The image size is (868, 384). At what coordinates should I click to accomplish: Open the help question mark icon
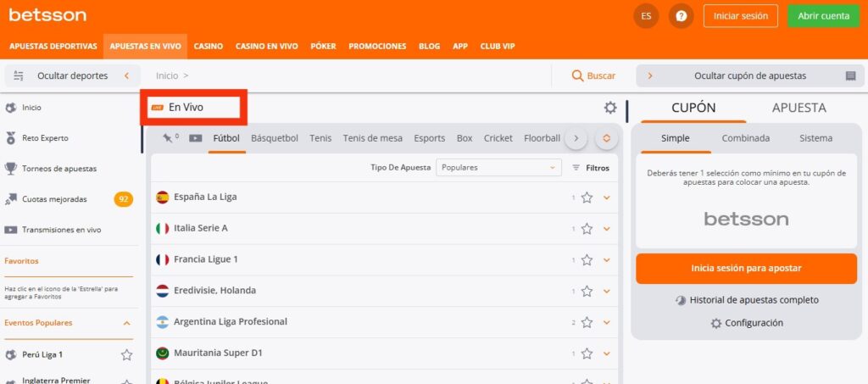pos(681,16)
